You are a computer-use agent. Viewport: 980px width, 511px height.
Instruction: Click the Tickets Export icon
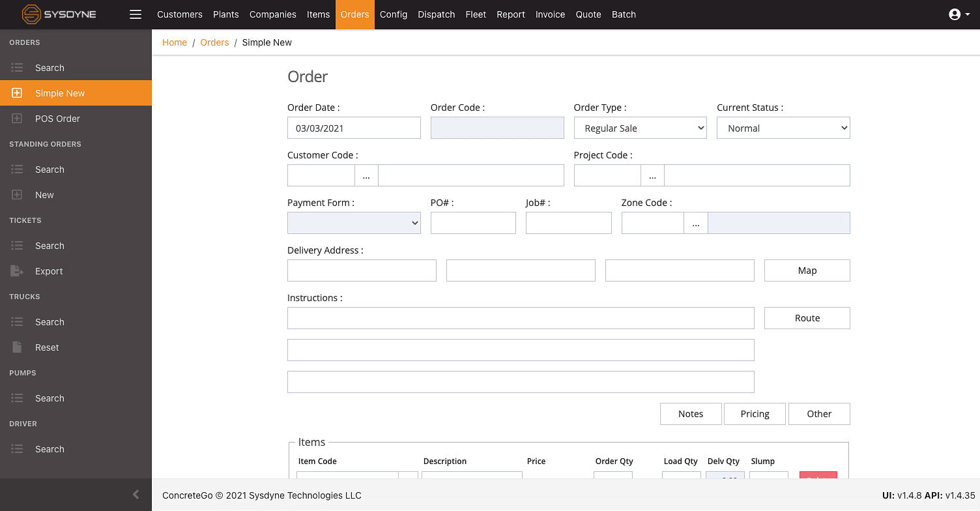18,271
